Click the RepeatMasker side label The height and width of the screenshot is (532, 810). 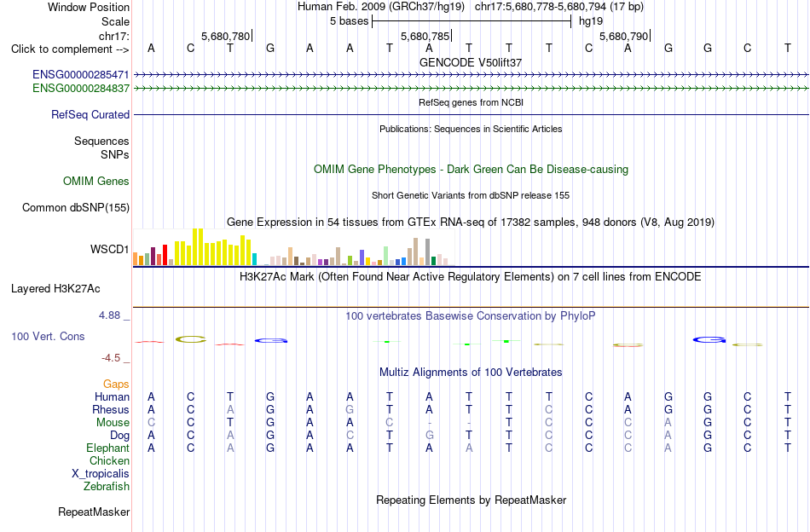(x=94, y=512)
